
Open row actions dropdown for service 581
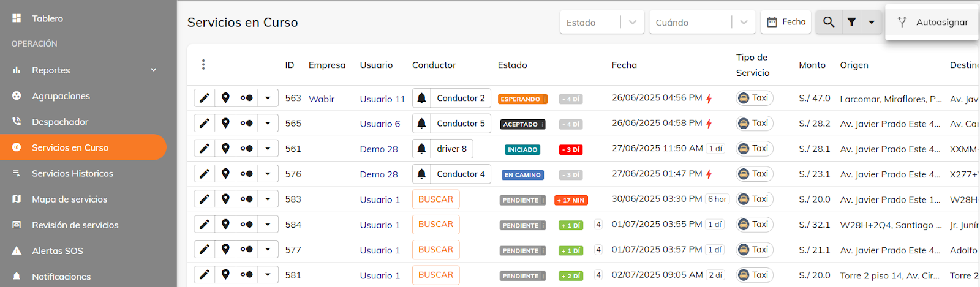coord(268,275)
